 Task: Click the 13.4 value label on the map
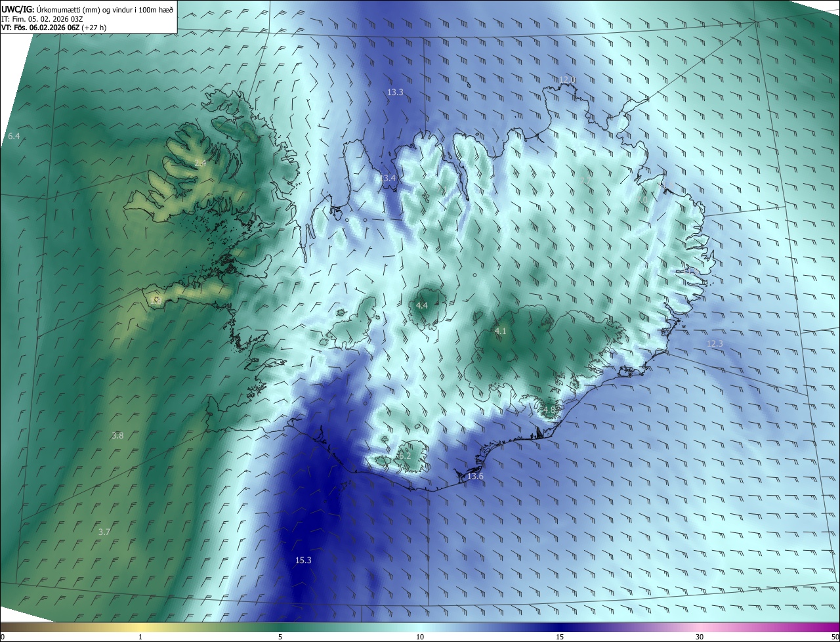388,179
